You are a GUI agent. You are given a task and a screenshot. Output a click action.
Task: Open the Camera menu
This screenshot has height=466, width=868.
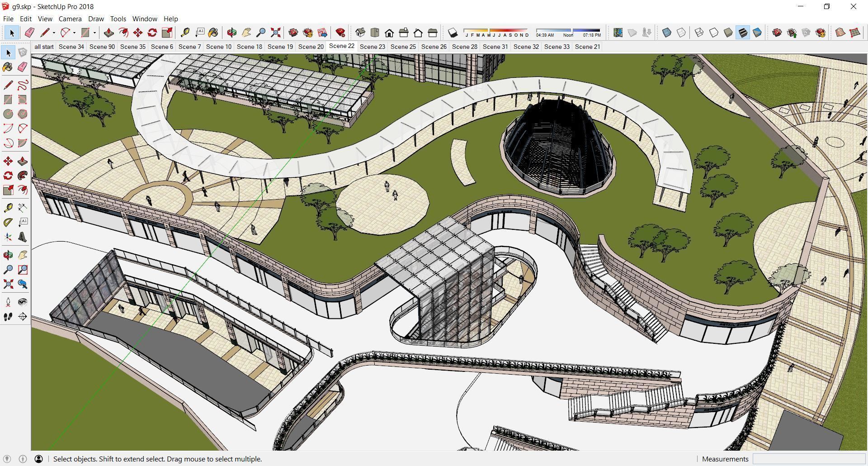(x=70, y=19)
